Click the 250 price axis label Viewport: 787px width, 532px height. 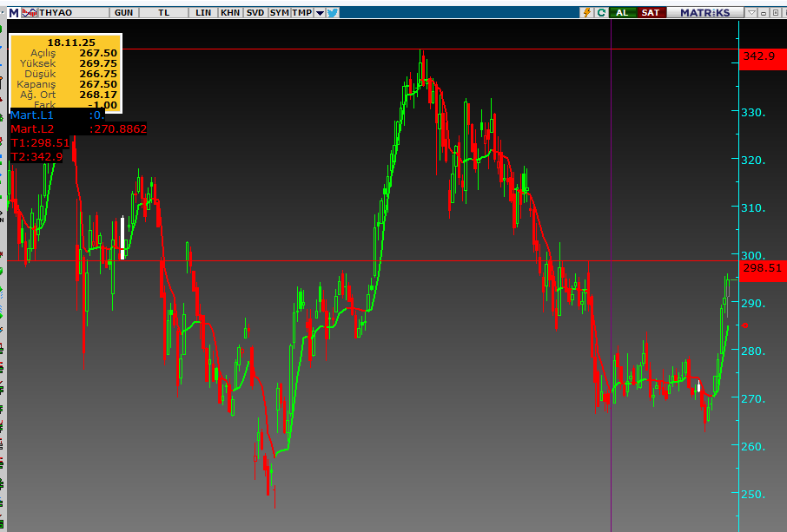pyautogui.click(x=753, y=495)
